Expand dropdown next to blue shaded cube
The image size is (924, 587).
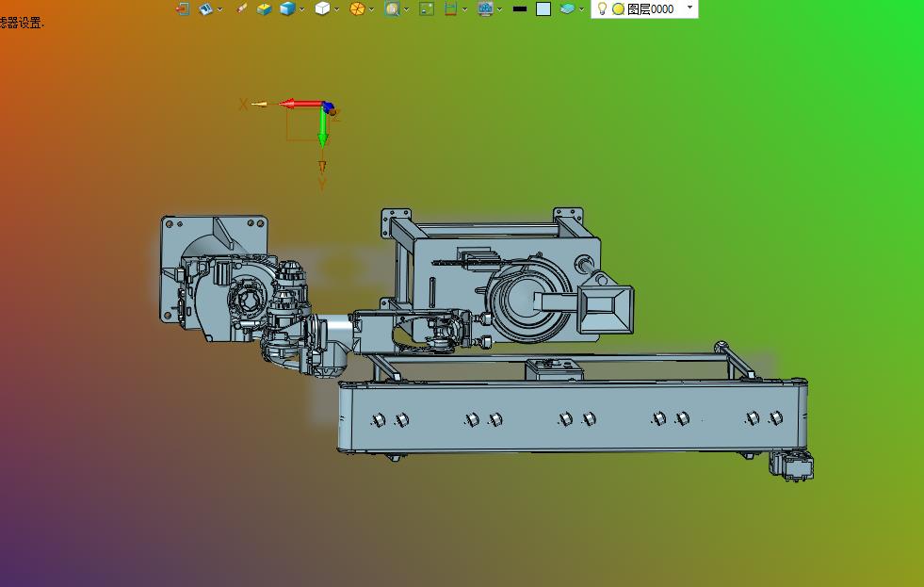[301, 9]
